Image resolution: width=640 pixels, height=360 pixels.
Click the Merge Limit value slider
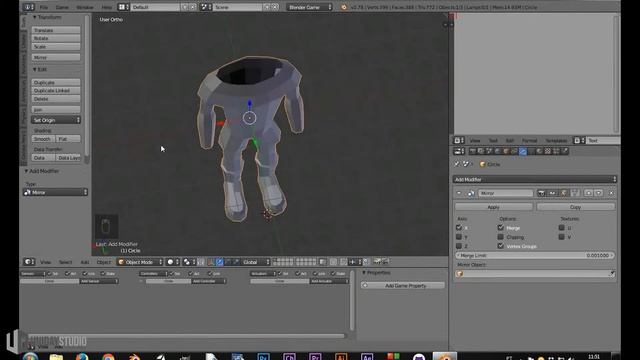click(x=535, y=256)
